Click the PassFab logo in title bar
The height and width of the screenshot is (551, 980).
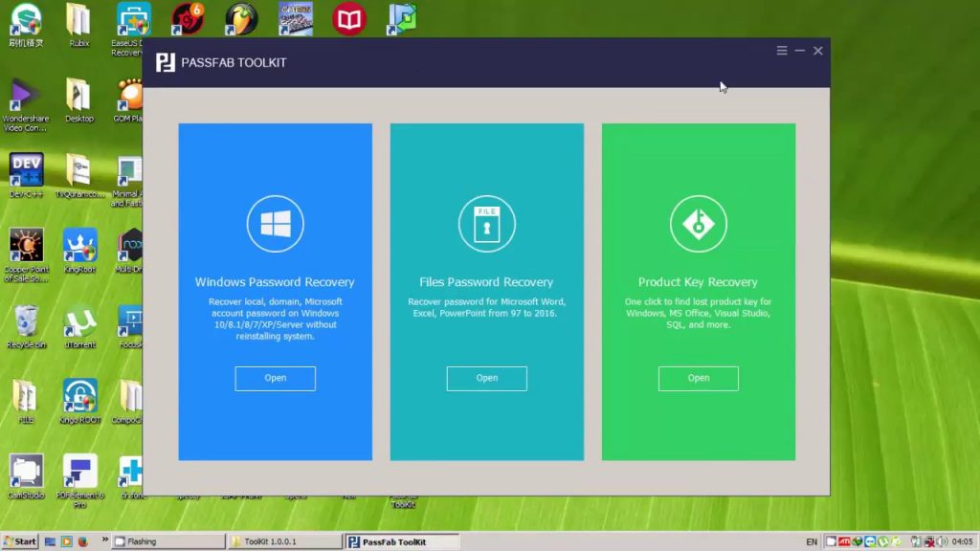(166, 62)
